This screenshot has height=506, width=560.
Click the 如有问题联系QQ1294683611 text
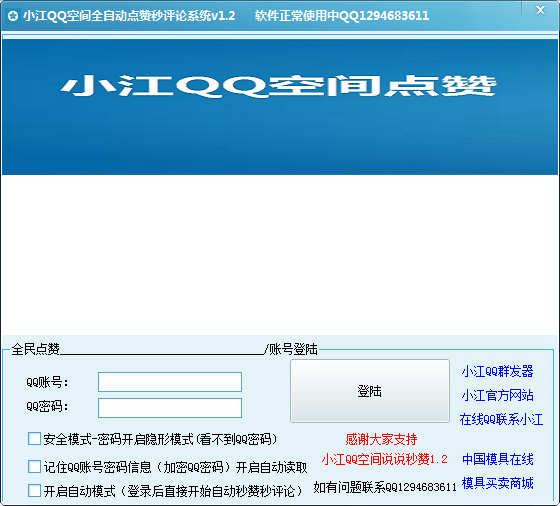click(x=385, y=487)
